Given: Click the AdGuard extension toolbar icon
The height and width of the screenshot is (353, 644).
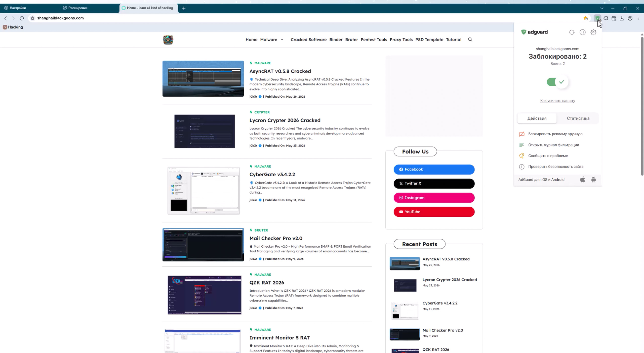Looking at the screenshot, I should pyautogui.click(x=597, y=18).
